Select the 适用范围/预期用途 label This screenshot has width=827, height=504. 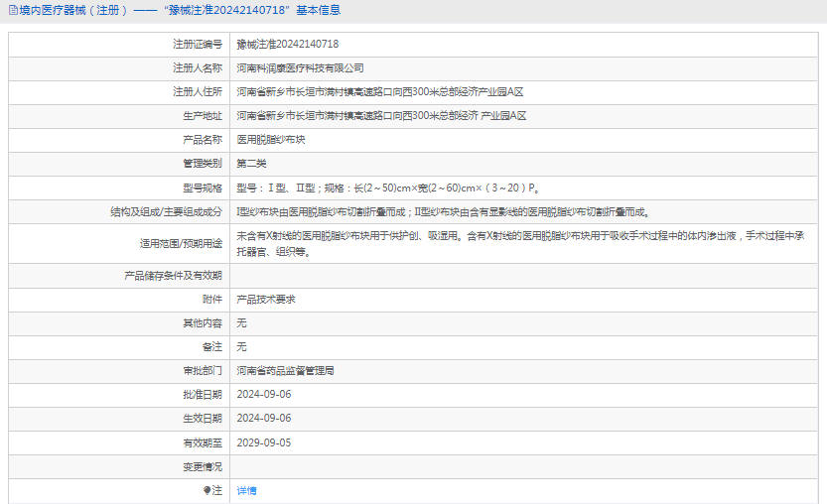point(181,243)
